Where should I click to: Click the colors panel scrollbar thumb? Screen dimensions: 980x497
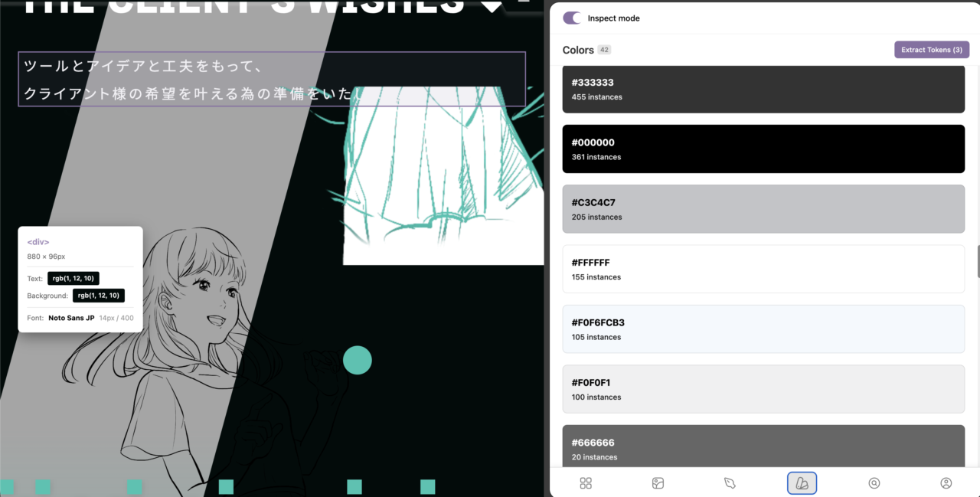click(x=978, y=262)
